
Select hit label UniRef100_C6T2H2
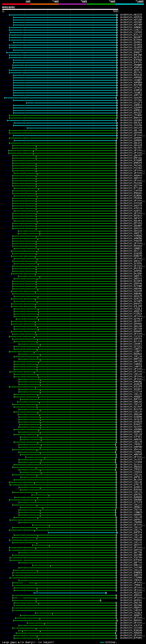(131, 100)
